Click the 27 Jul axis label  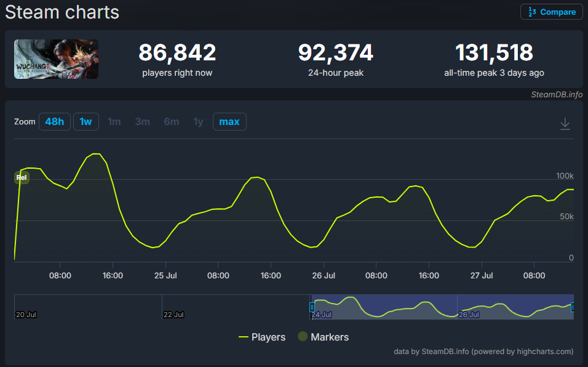tap(482, 275)
